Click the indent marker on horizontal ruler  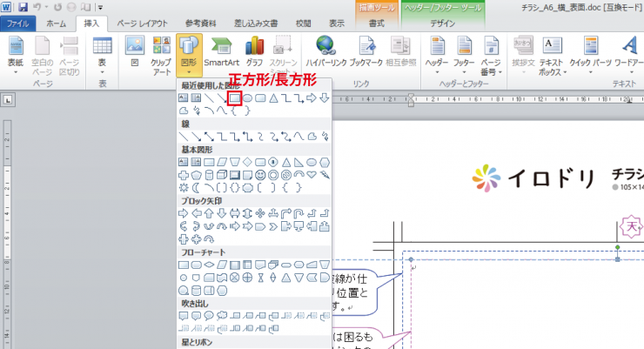pyautogui.click(x=411, y=100)
